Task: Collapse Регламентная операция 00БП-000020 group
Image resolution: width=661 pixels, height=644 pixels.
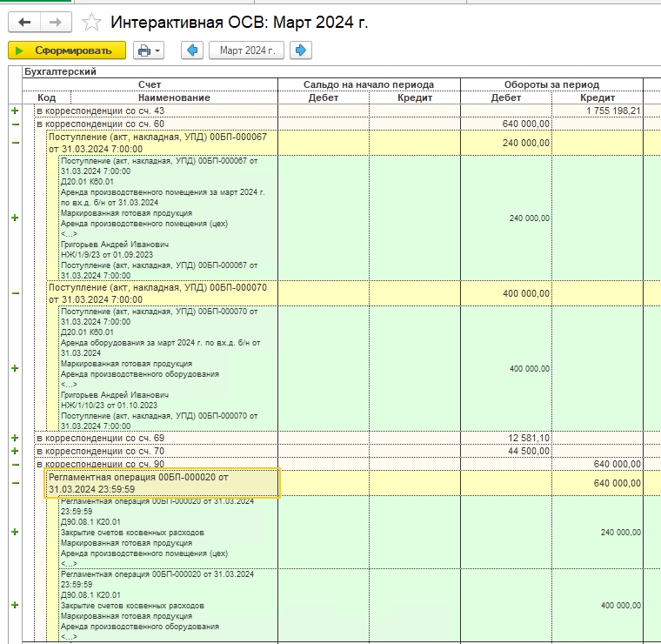Action: (x=14, y=483)
